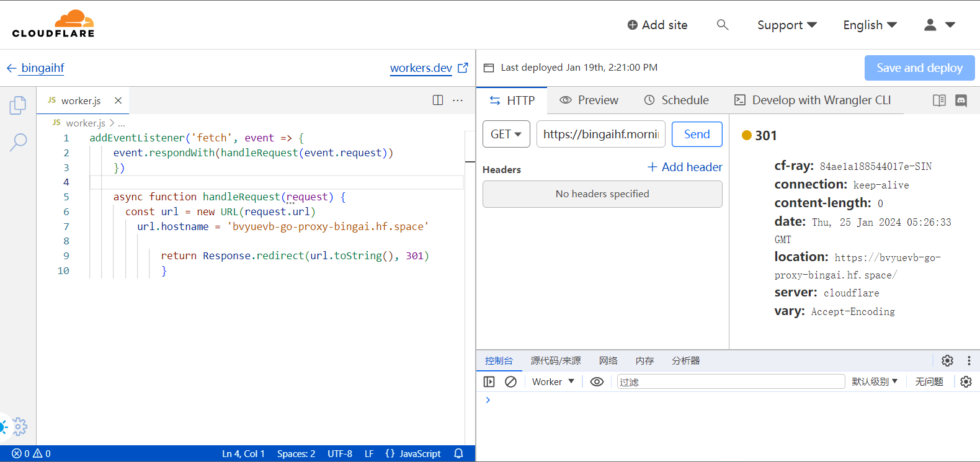The image size is (980, 462).
Task: Click 无问题 issues indicator
Action: tap(929, 382)
